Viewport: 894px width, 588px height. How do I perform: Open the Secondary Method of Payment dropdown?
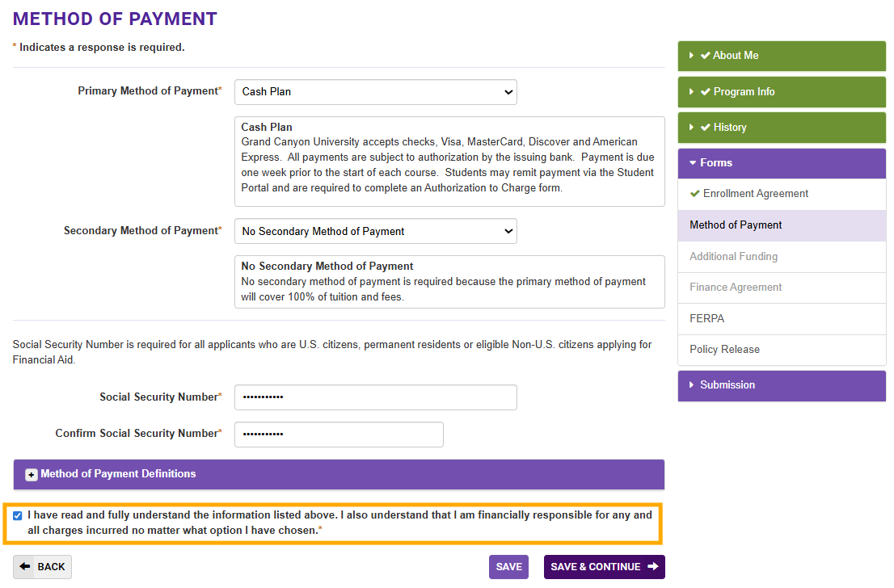(x=375, y=232)
